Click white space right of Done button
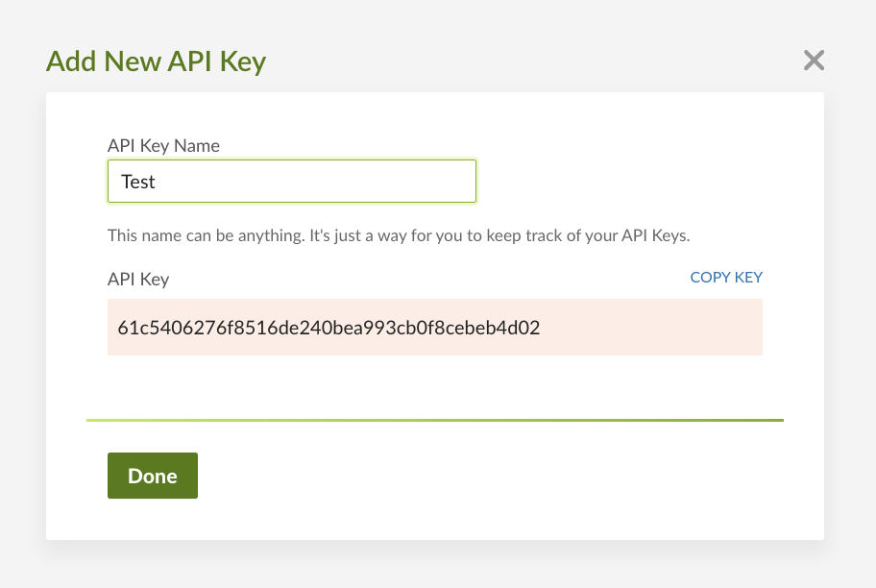This screenshot has width=876, height=588. point(480,476)
